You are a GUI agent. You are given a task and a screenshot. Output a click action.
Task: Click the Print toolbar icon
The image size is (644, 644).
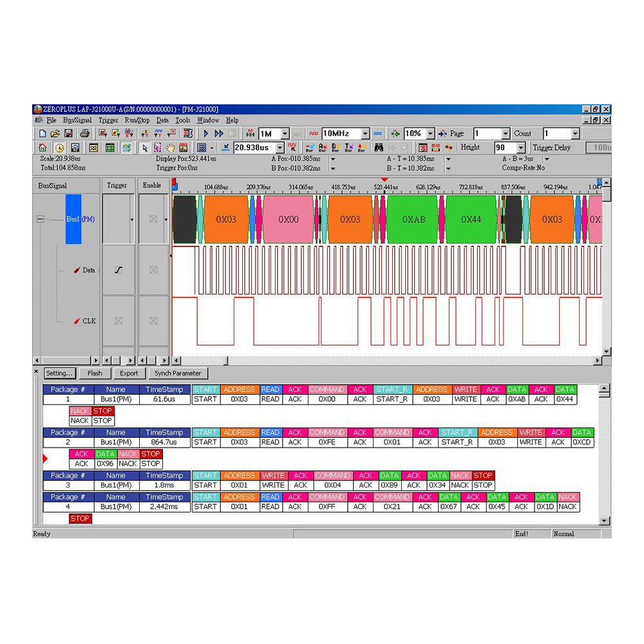84,133
